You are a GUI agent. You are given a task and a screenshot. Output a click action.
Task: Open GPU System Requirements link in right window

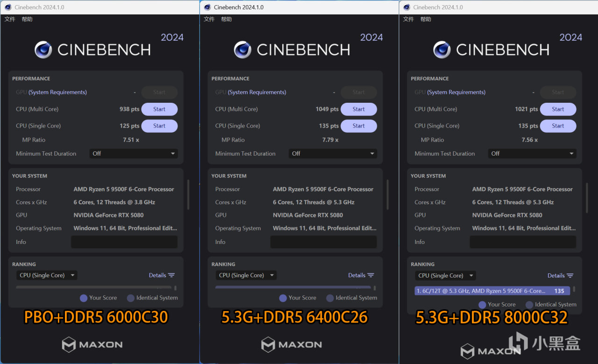point(456,92)
